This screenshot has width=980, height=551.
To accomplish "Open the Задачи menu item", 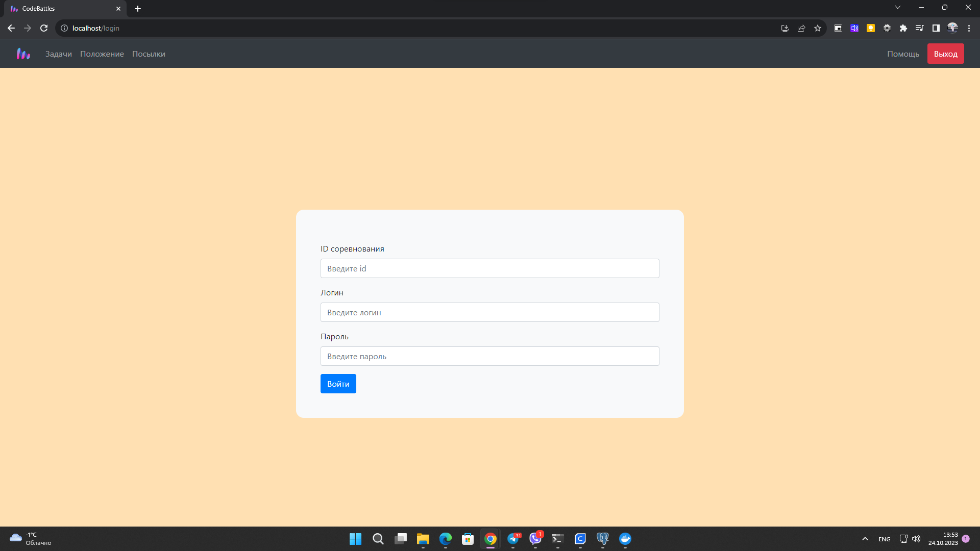I will (x=59, y=54).
